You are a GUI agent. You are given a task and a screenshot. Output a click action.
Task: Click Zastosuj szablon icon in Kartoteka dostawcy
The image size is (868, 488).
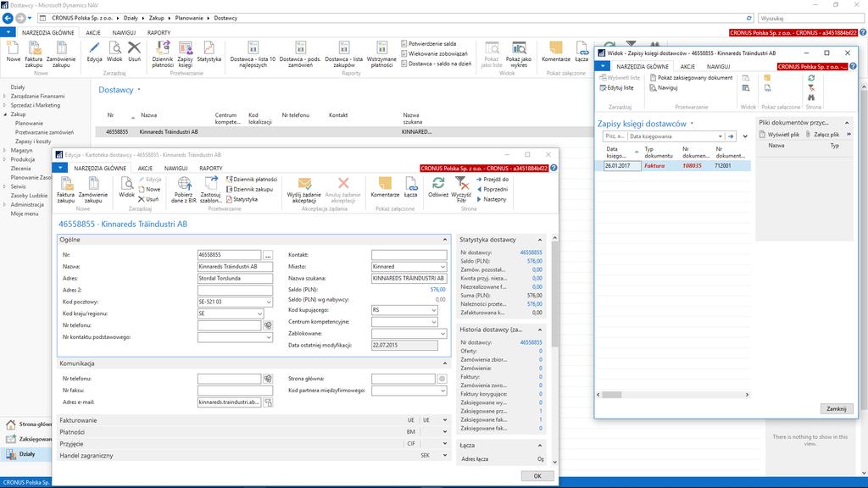pyautogui.click(x=211, y=191)
